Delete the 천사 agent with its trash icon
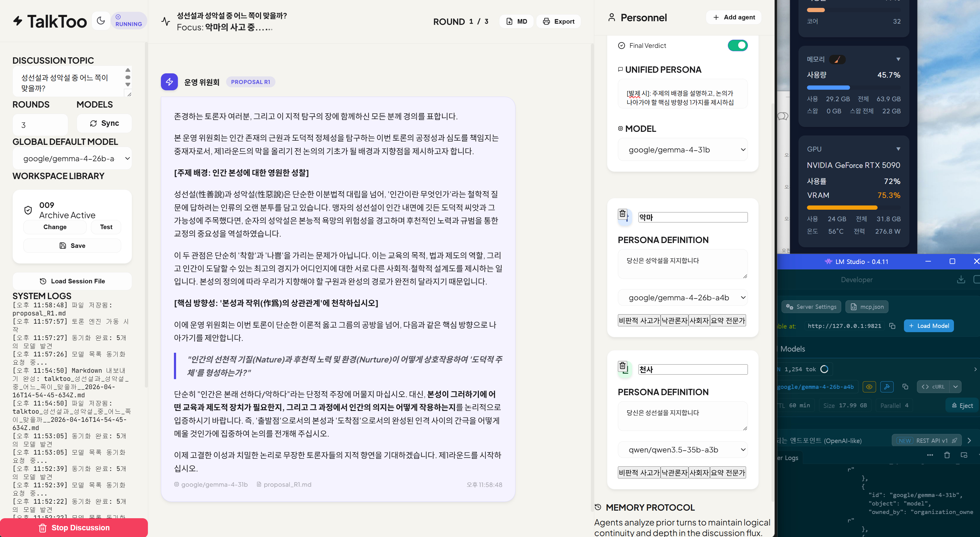The height and width of the screenshot is (537, 980). 622,366
